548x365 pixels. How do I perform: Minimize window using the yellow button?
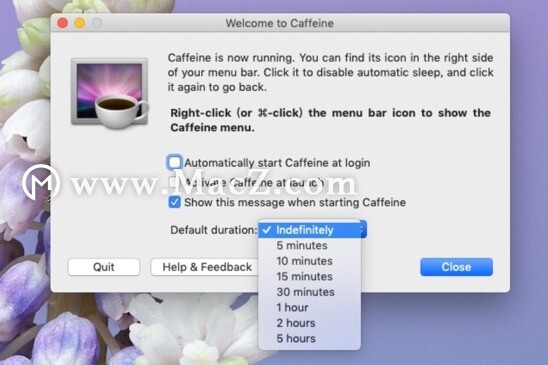[80, 23]
